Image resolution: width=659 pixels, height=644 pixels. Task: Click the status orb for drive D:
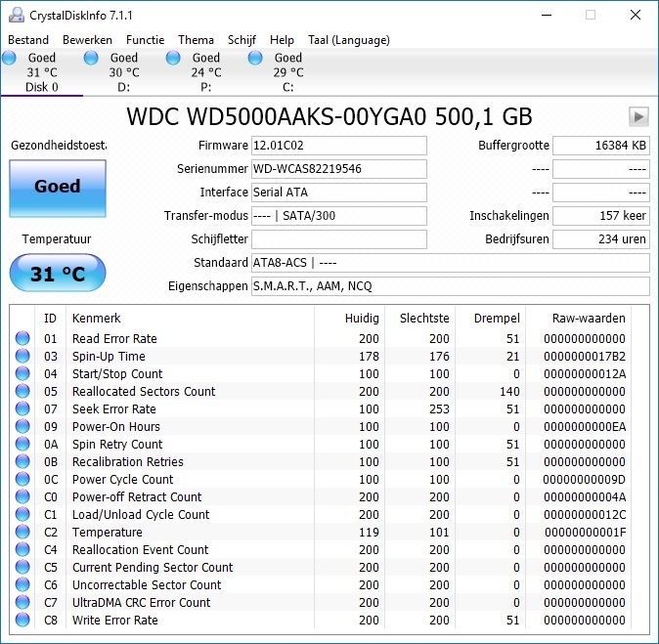[x=91, y=58]
